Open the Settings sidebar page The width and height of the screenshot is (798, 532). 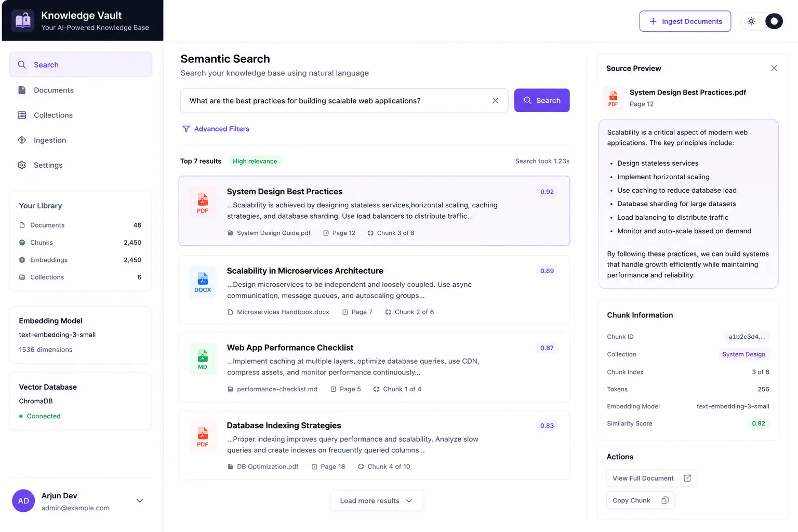pyautogui.click(x=81, y=165)
